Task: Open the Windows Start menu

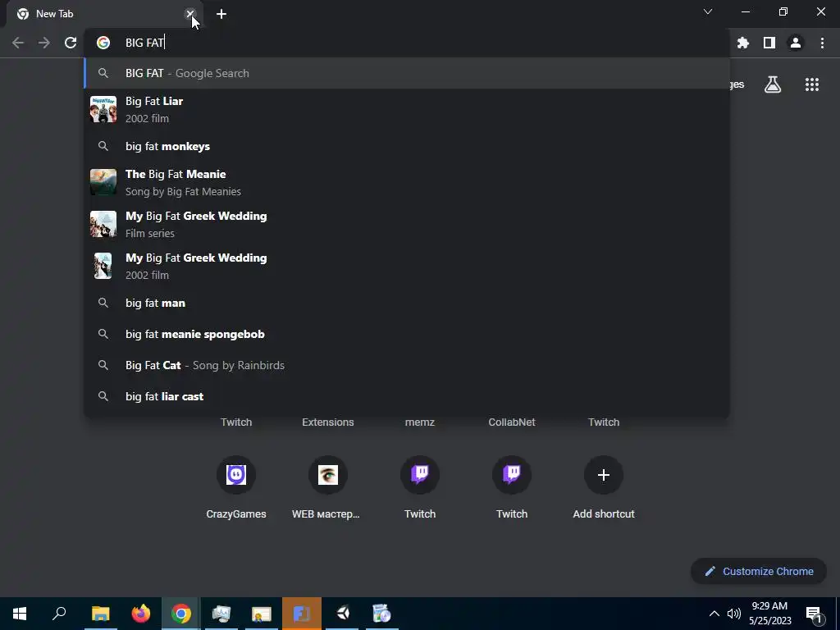Action: [x=20, y=614]
